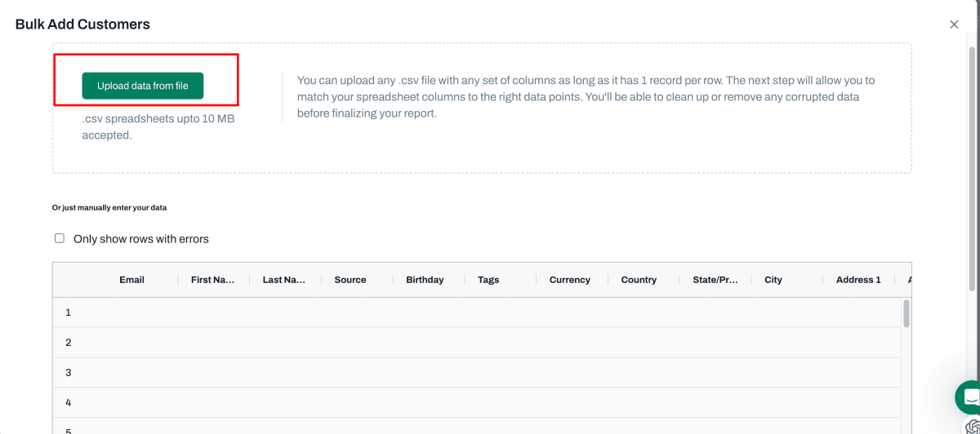980x434 pixels.
Task: Click the Currency column header
Action: (x=570, y=280)
